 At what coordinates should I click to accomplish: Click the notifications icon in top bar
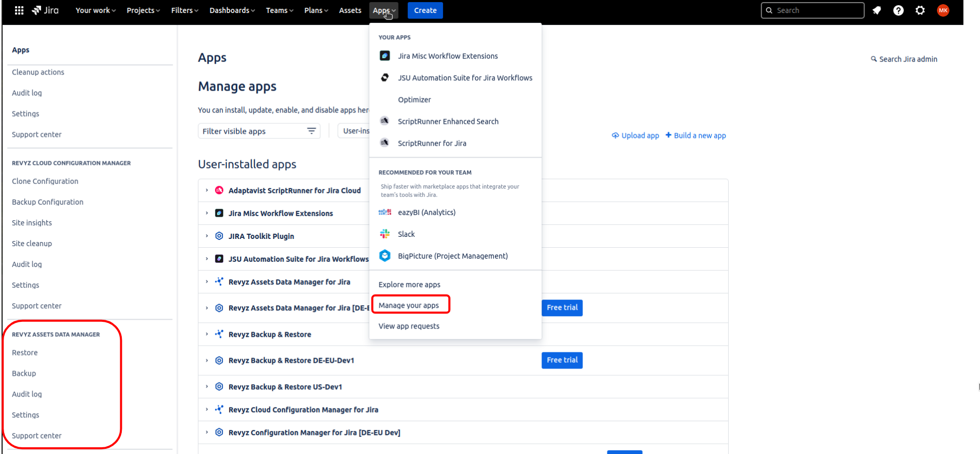pyautogui.click(x=877, y=10)
